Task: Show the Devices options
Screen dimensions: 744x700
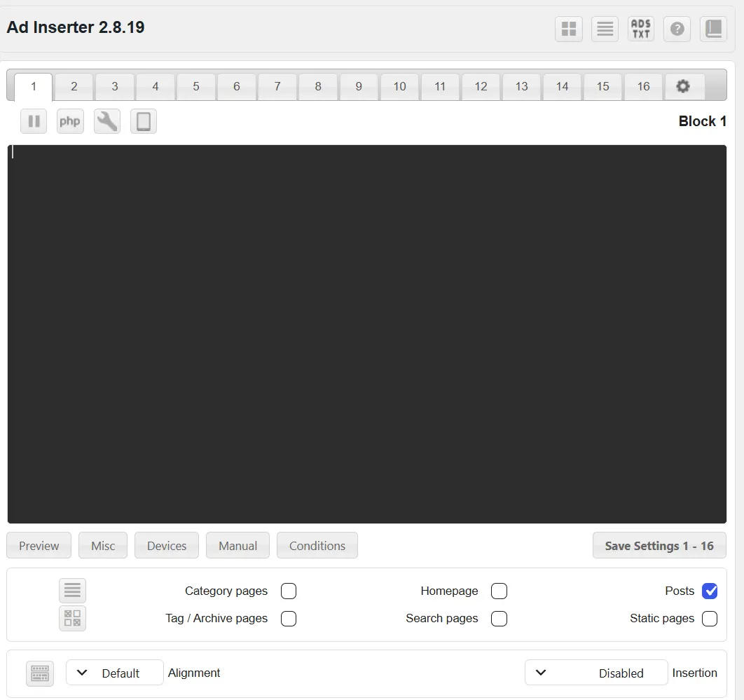Action: coord(167,546)
